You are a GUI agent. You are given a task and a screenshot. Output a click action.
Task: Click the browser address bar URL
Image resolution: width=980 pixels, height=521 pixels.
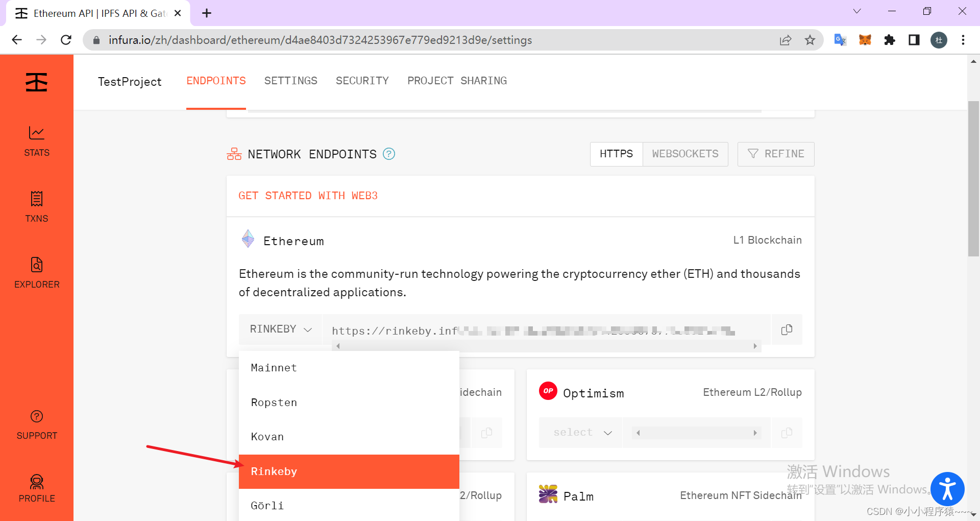coord(320,40)
